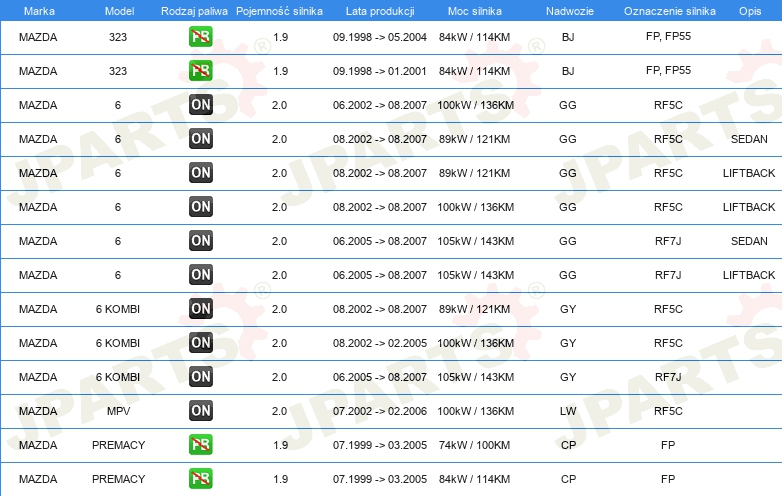Click the Opis column header
The height and width of the screenshot is (496, 782).
pyautogui.click(x=750, y=11)
